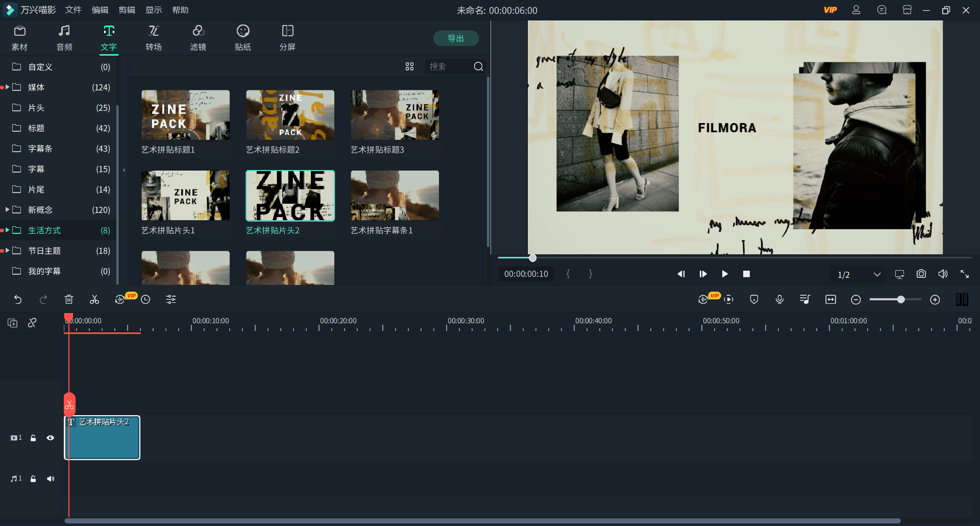Switch to the 转场 tab
Screen dimensions: 980x526
[153, 38]
